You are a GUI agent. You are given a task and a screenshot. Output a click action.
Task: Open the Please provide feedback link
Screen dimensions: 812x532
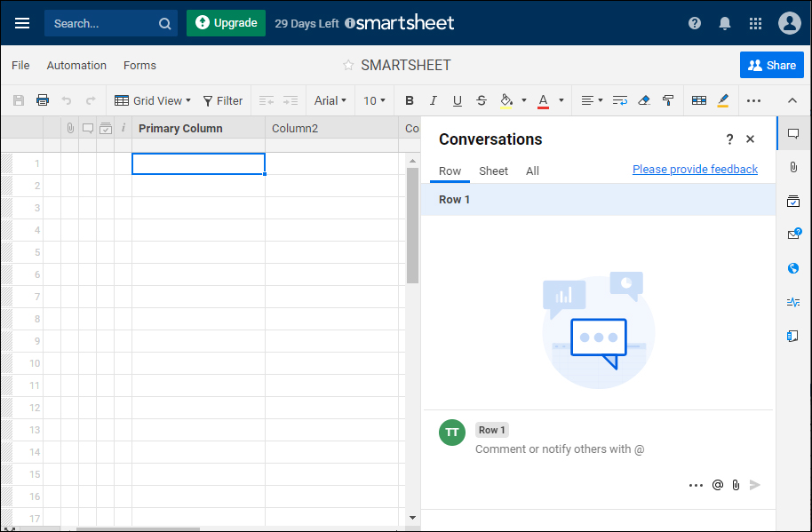pos(695,170)
